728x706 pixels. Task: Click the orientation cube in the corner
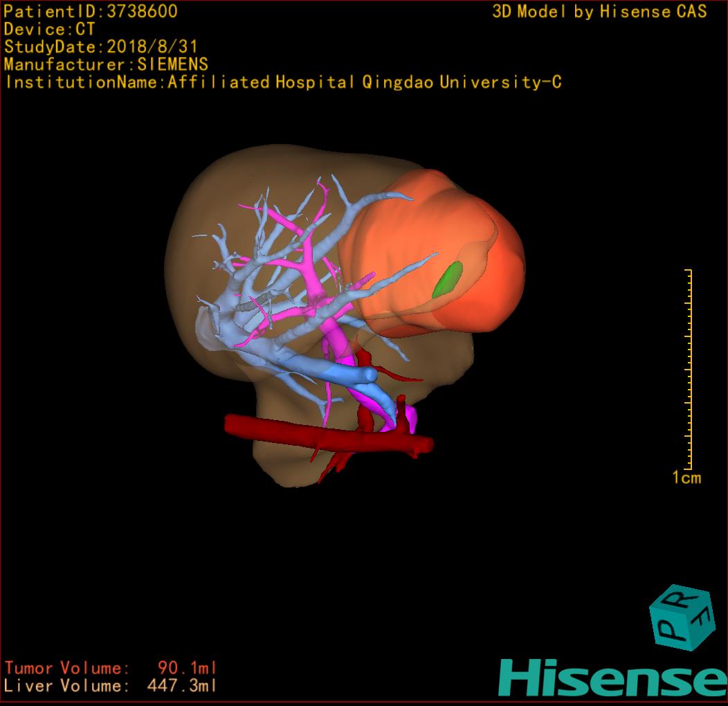pyautogui.click(x=681, y=617)
